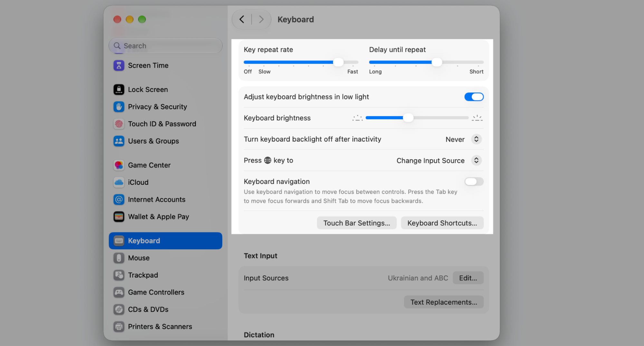The height and width of the screenshot is (346, 644).
Task: Click Touch Bar Settings button
Action: click(x=357, y=223)
